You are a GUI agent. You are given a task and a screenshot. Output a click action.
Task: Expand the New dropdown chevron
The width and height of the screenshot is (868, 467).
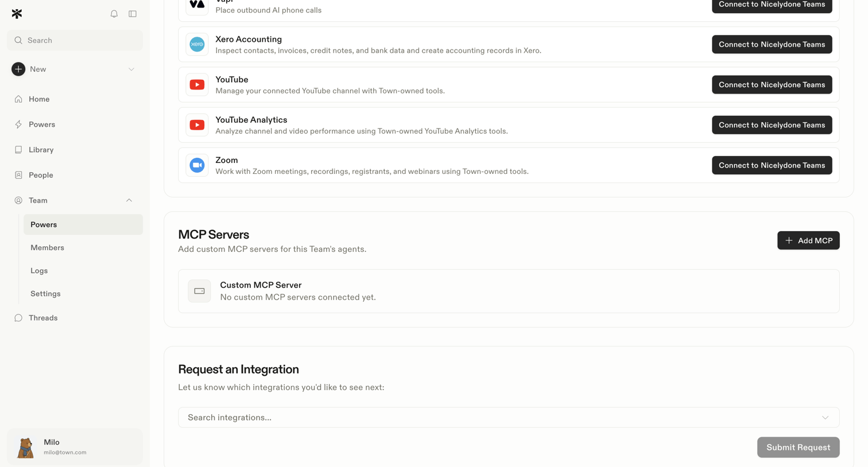tap(131, 69)
